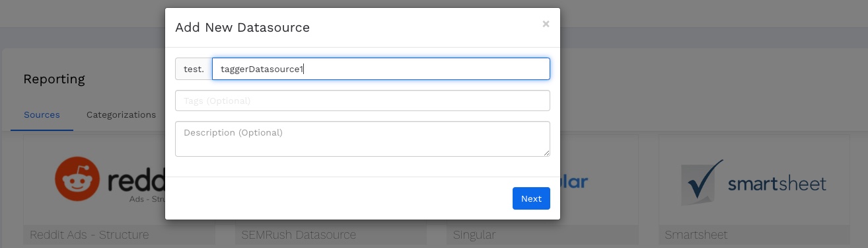Close the Add New Datasource dialog
The height and width of the screenshot is (248, 868).
[x=546, y=24]
